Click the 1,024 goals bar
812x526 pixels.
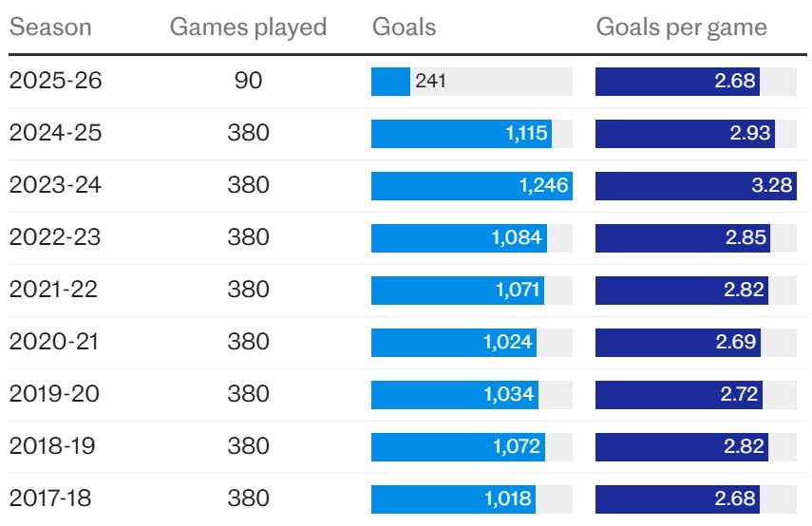click(453, 342)
